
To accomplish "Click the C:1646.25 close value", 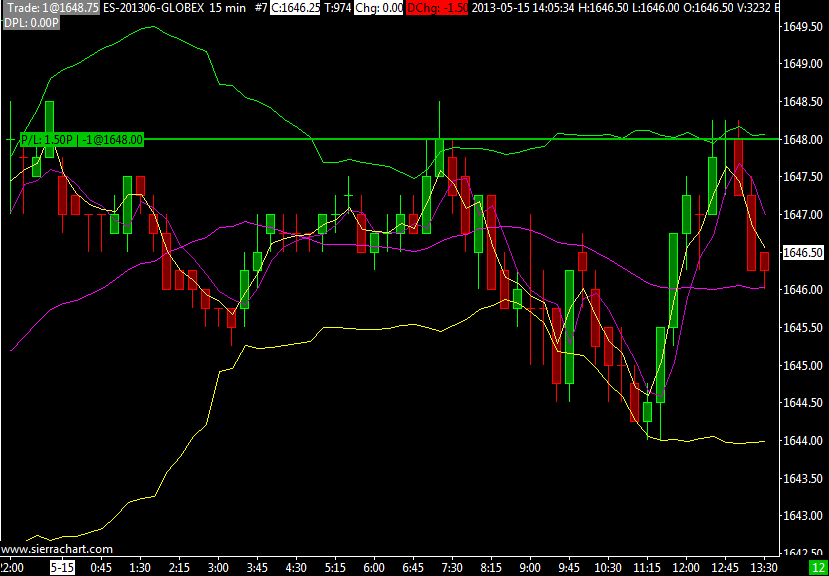I will click(x=295, y=8).
